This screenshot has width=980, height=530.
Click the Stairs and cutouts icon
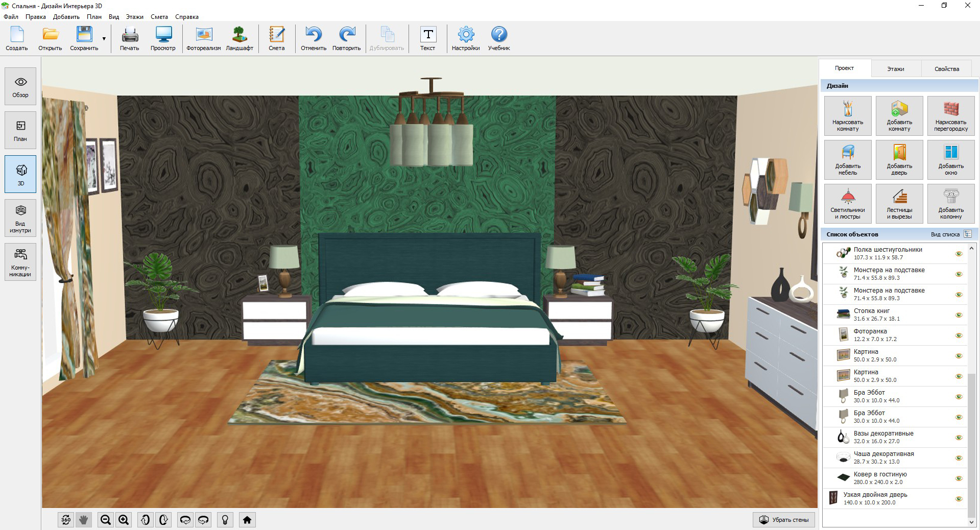(x=899, y=203)
